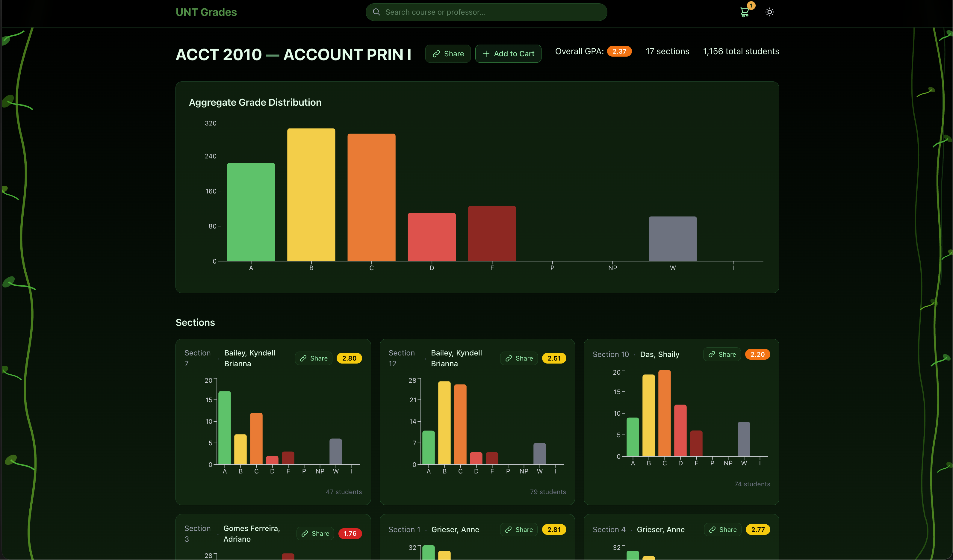The height and width of the screenshot is (560, 953).
Task: Share Section 1 Grieser, Anne
Action: [x=519, y=529]
